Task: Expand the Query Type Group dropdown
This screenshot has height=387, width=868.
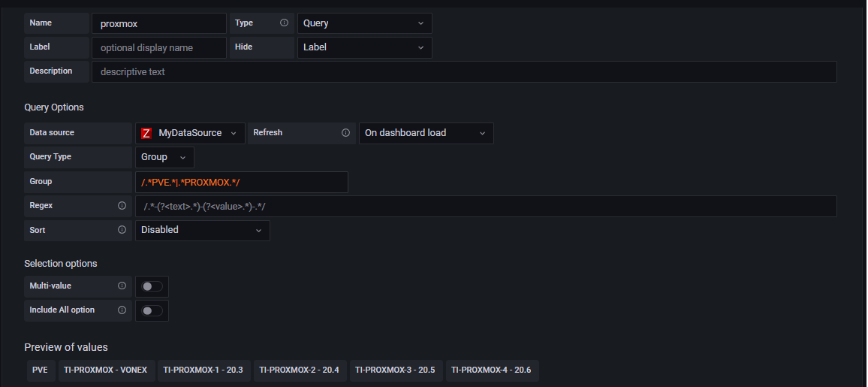Action: click(164, 157)
